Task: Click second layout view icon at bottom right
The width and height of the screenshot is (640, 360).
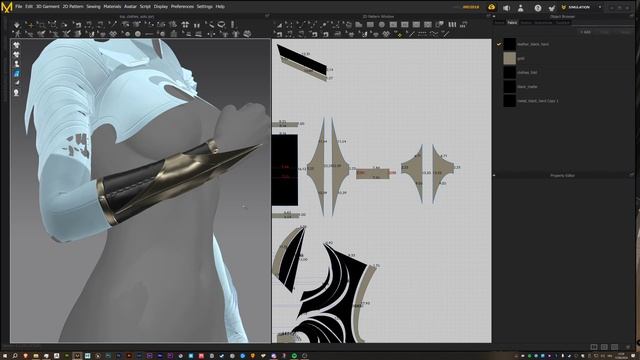Action: point(604,347)
